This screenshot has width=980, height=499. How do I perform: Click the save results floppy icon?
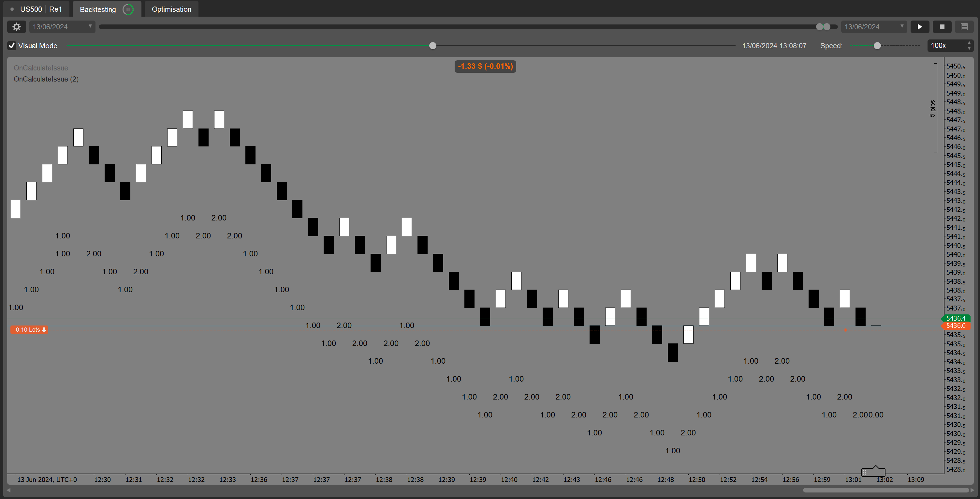964,27
